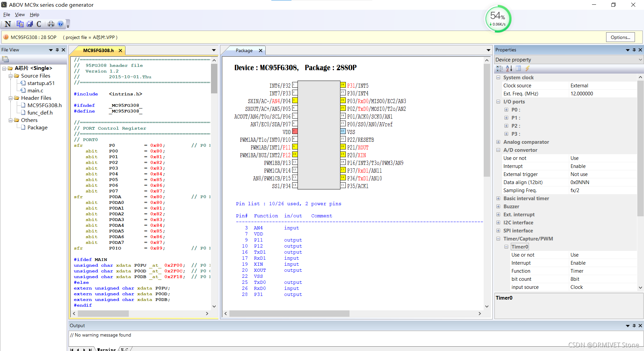Click the red VDD pin 7 box
Image resolution: width=644 pixels, height=351 pixels.
pos(295,131)
